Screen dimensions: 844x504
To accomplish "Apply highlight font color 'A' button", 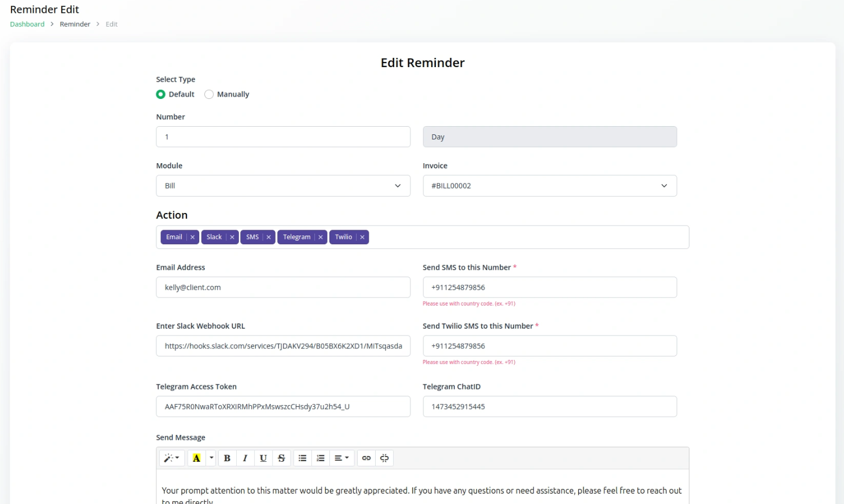I will pyautogui.click(x=197, y=458).
